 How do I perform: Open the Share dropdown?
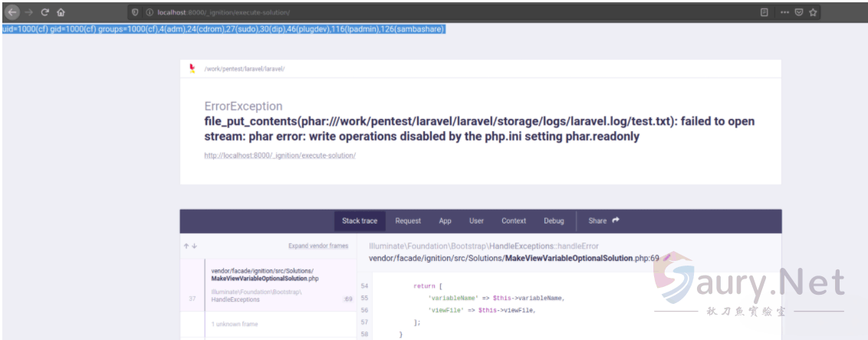[603, 221]
